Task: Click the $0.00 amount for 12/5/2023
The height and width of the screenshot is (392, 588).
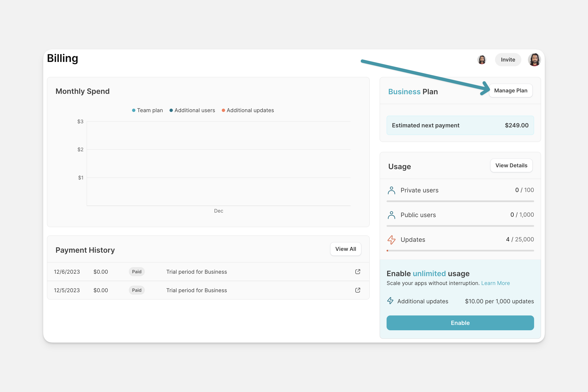Action: click(100, 290)
